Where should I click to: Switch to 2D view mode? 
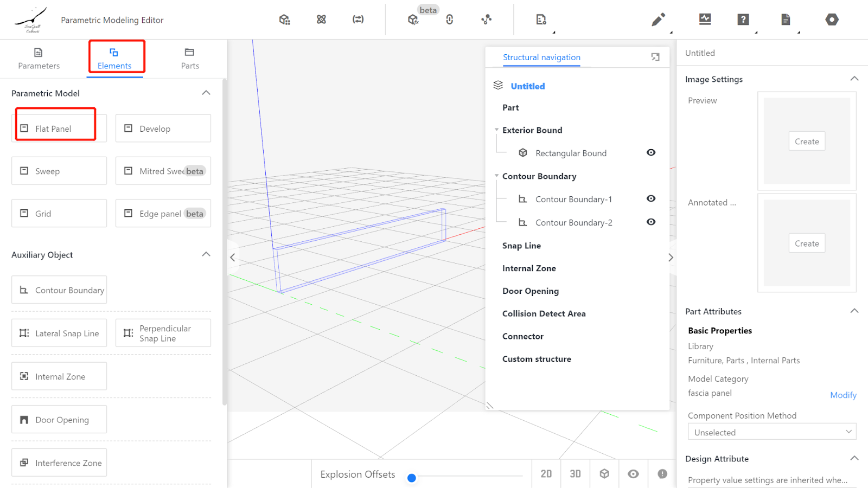tap(546, 474)
